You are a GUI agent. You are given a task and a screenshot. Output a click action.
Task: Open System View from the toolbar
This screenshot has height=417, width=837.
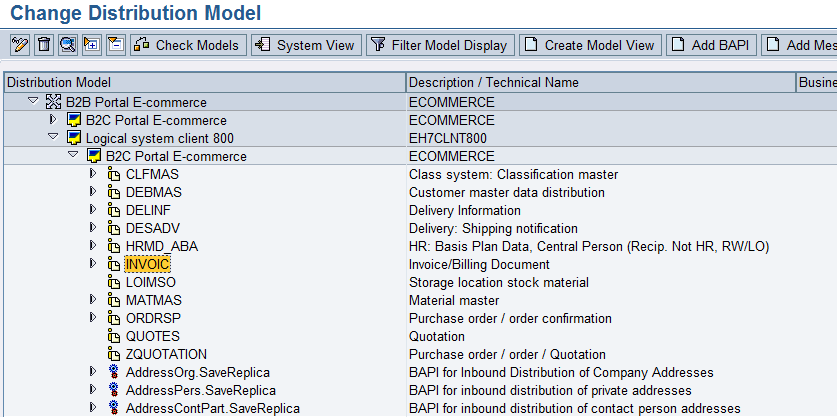pos(305,45)
